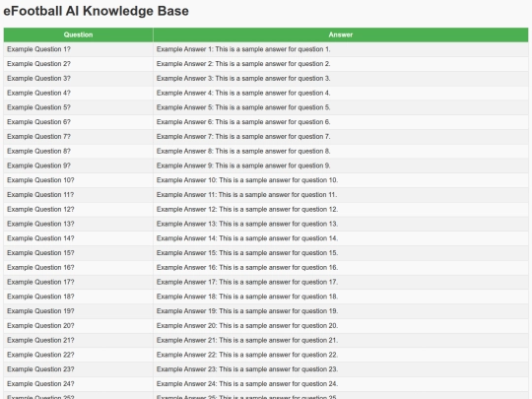Click the cell starting 'Example Answer 4:'
This screenshot has width=532, height=399.
(x=341, y=93)
